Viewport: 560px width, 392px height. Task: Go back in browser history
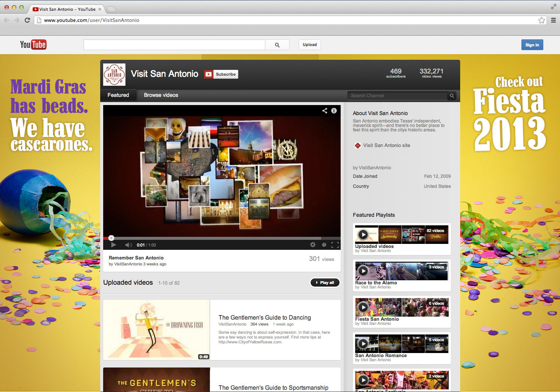(x=6, y=20)
